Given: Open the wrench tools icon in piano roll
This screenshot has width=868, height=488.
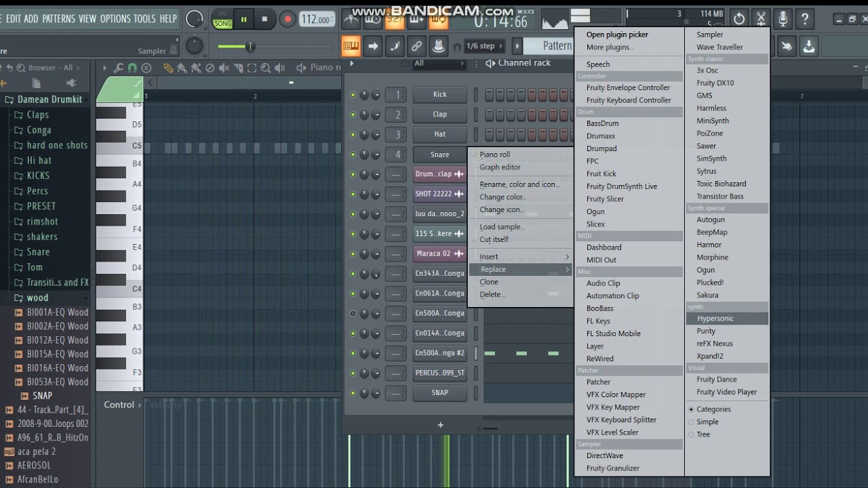Looking at the screenshot, I should (x=119, y=68).
